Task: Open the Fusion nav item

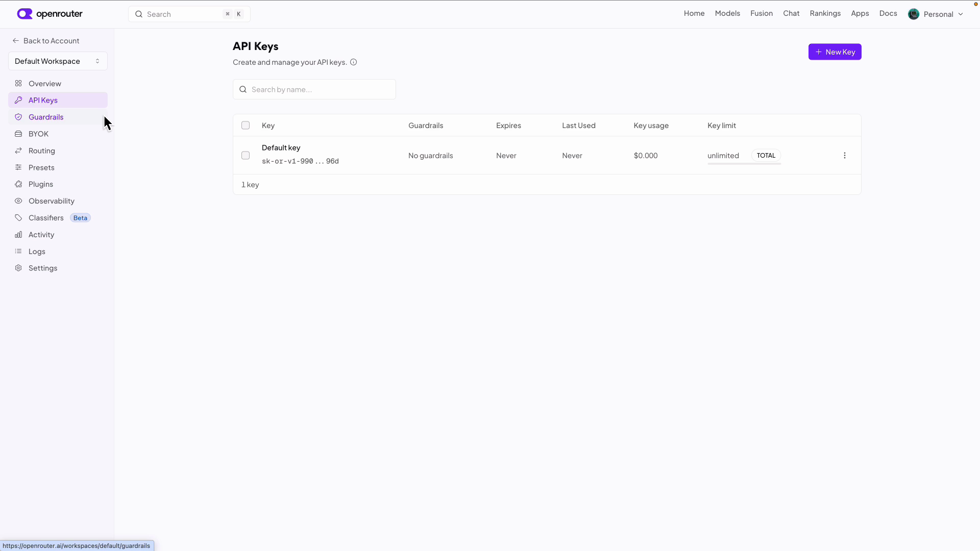Action: point(762,13)
